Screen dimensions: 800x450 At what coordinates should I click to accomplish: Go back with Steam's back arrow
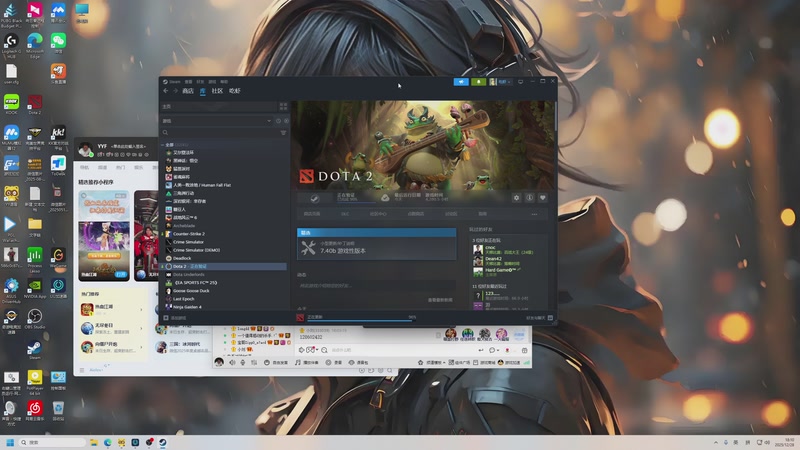coord(165,91)
